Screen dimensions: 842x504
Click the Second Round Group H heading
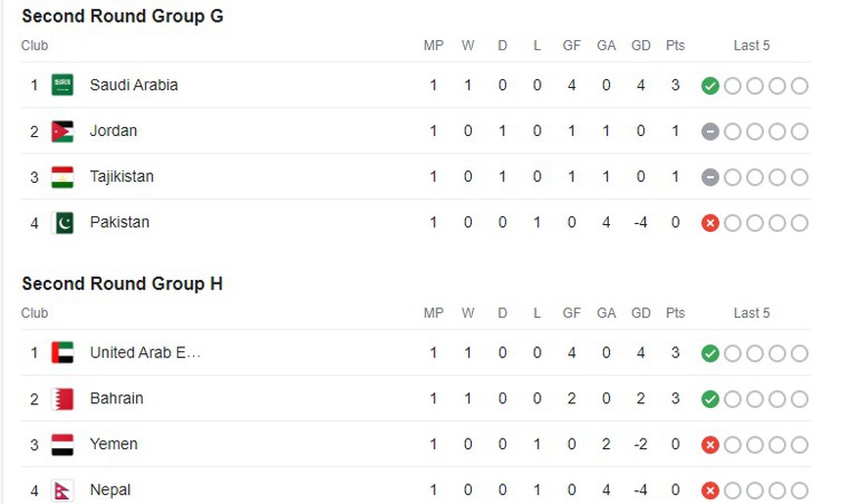click(122, 284)
